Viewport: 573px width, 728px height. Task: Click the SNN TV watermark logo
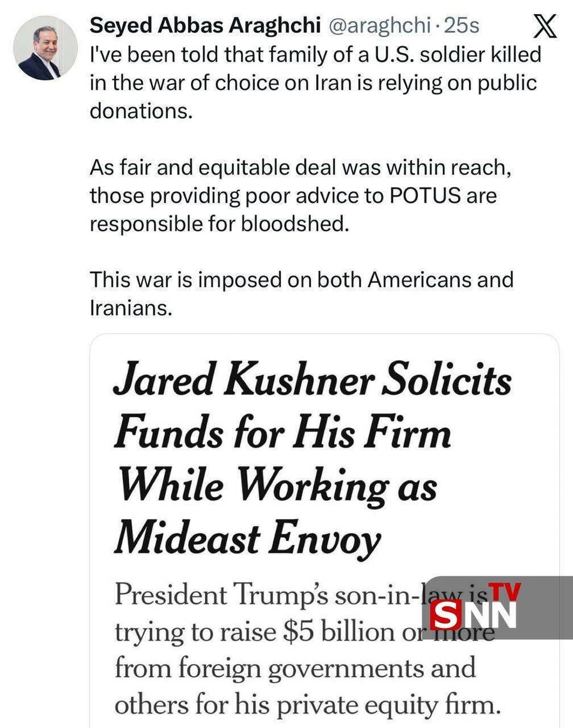coord(497,608)
